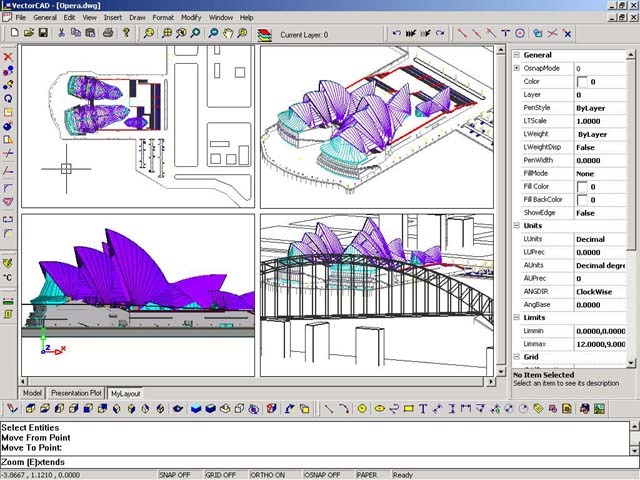640x480 pixels.
Task: Select the Arc tool in bottom toolbar
Action: click(x=344, y=409)
